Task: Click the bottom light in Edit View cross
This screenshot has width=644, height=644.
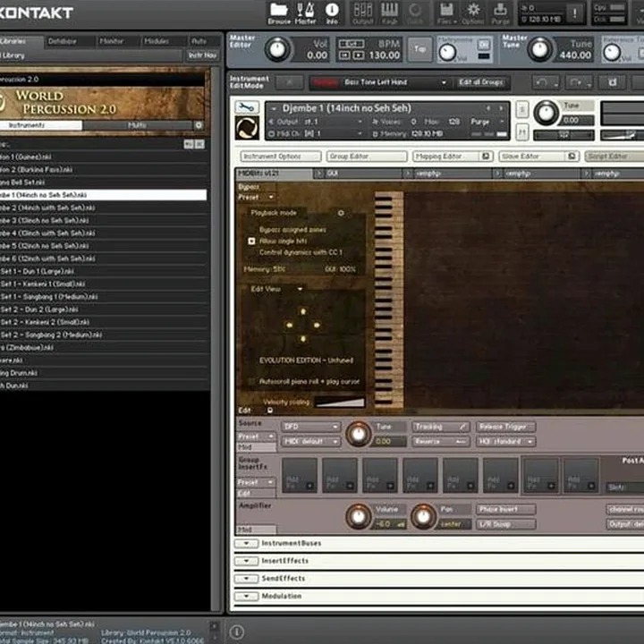Action: pos(303,339)
